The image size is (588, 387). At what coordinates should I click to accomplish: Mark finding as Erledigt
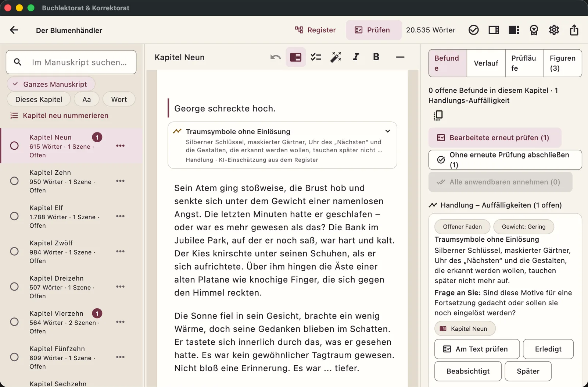[548, 349]
